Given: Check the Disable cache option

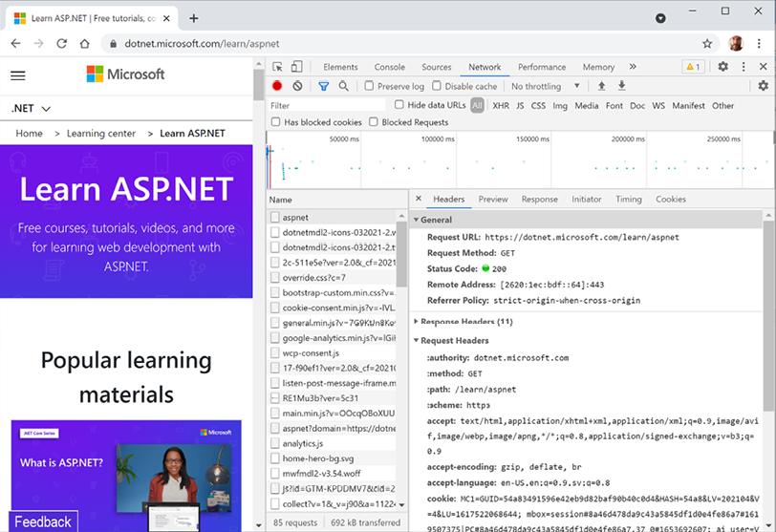Looking at the screenshot, I should click(438, 86).
